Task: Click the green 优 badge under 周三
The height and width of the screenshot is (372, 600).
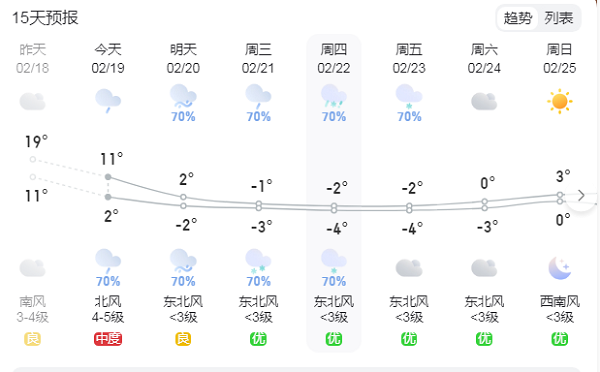Action: coord(258,339)
